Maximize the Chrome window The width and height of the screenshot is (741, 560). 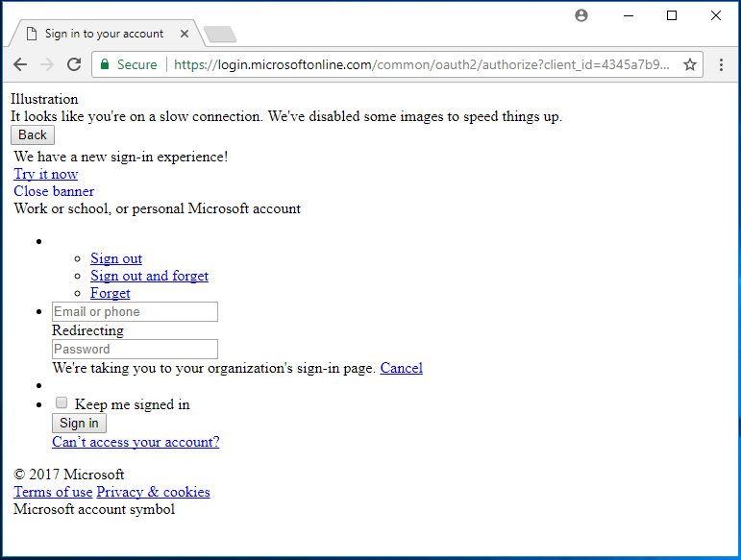672,15
